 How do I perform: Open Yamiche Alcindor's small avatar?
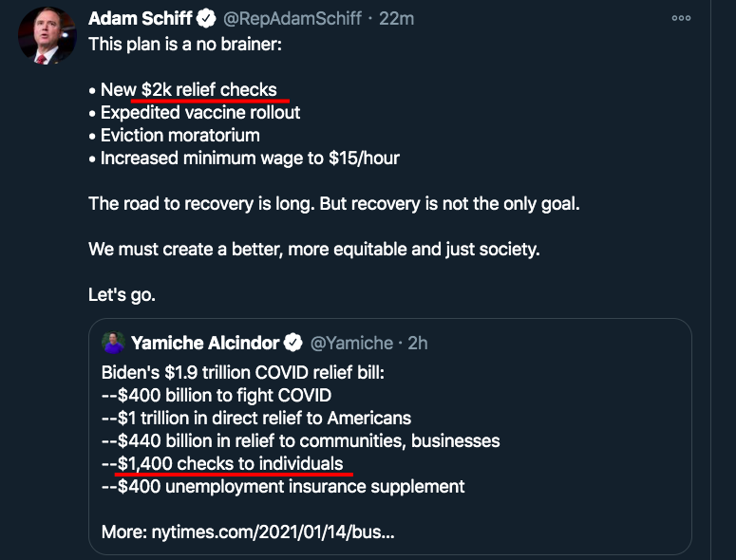pyautogui.click(x=113, y=343)
